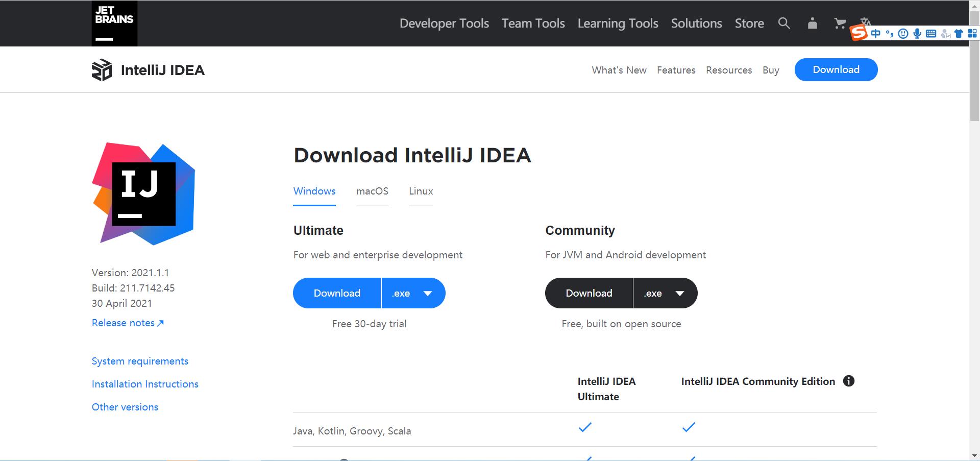Open Developer Tools menu
The height and width of the screenshot is (461, 980).
coord(444,23)
